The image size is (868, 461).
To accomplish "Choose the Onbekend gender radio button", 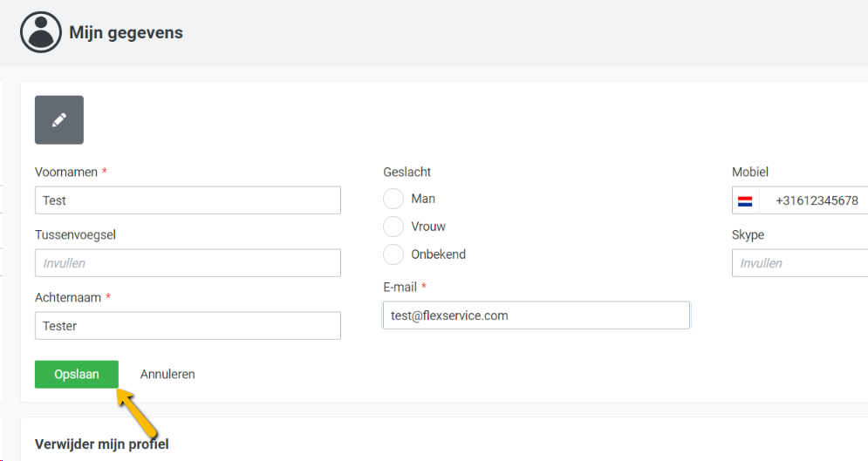I will (393, 254).
